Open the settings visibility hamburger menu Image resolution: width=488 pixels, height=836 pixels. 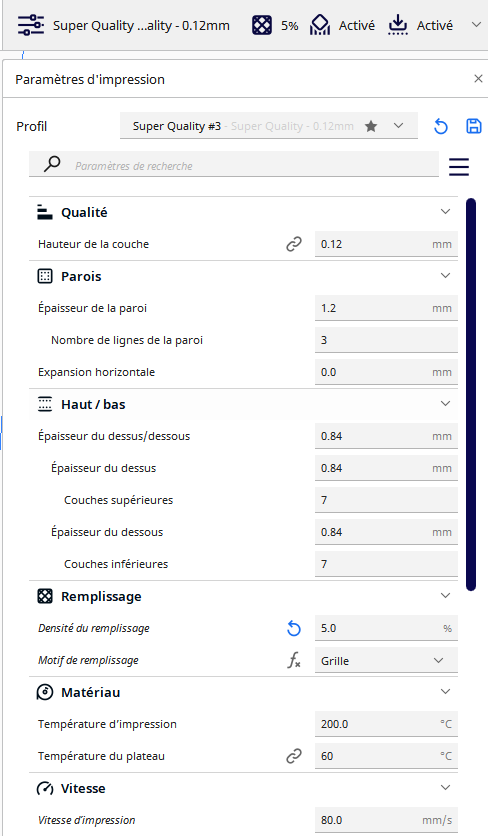tap(459, 167)
